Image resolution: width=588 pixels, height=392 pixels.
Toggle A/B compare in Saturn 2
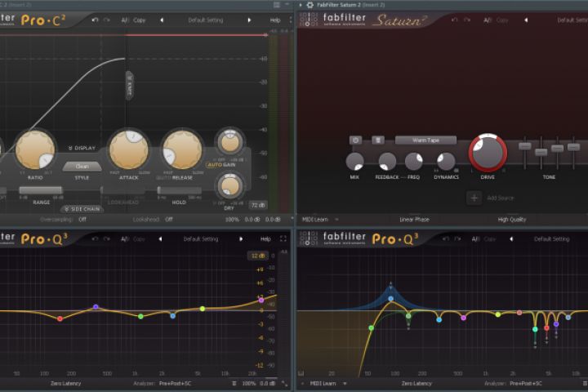(487, 20)
